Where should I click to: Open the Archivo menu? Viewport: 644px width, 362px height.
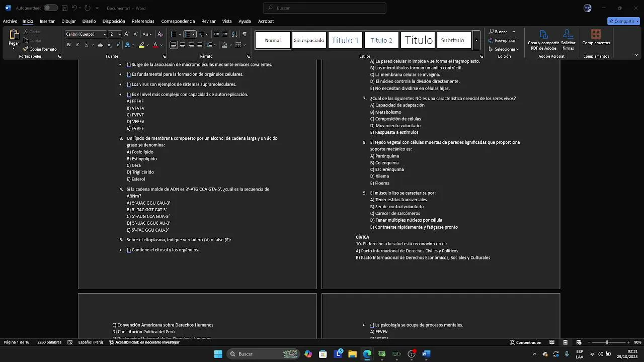pyautogui.click(x=10, y=21)
